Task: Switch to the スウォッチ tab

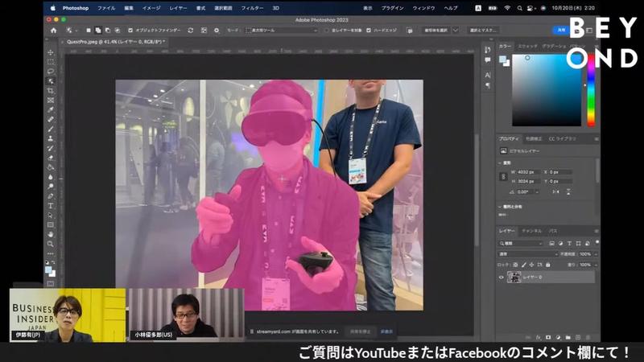Action: (x=527, y=47)
